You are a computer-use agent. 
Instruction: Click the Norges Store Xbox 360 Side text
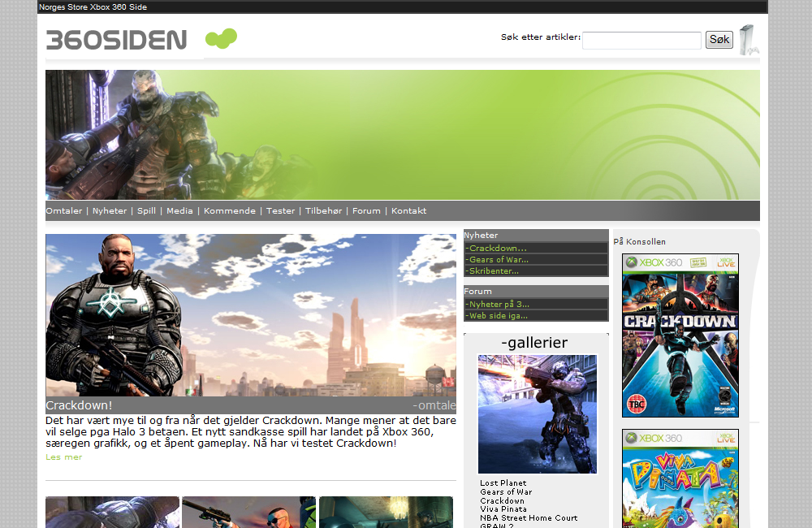click(93, 7)
